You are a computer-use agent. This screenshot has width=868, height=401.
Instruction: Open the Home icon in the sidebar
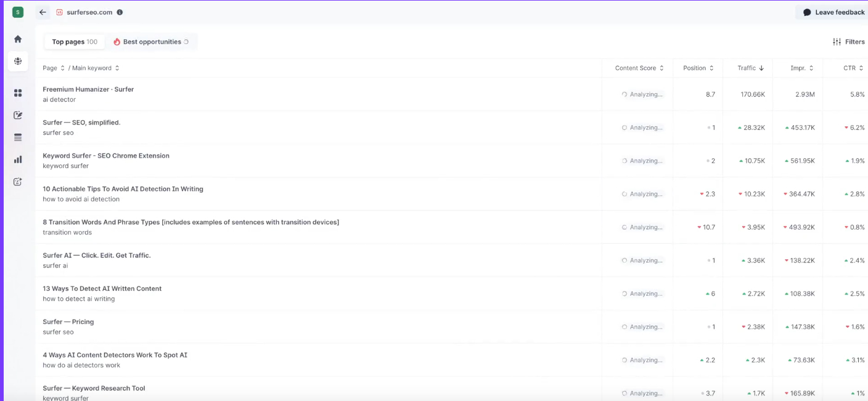click(18, 39)
